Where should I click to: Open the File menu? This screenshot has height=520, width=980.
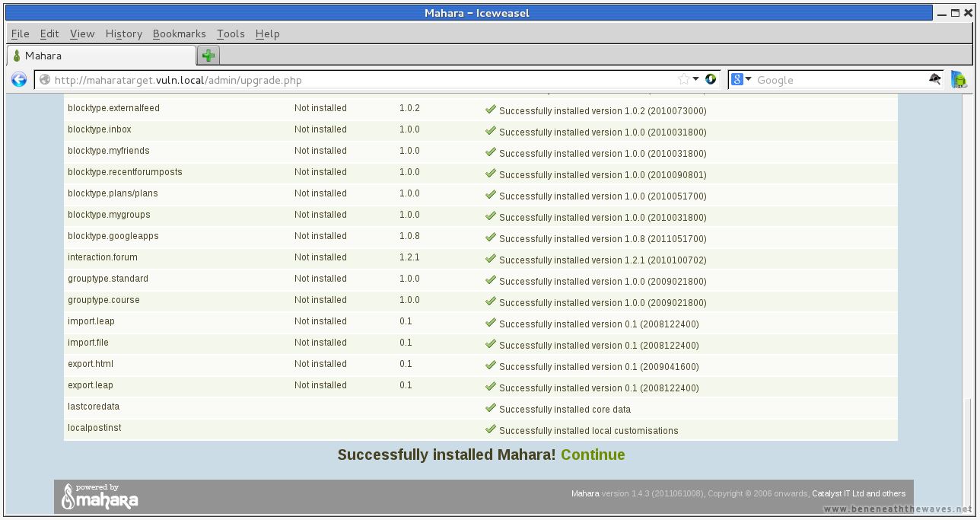coord(21,33)
